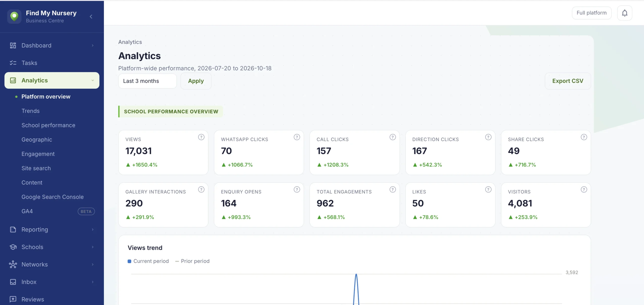644x305 pixels.
Task: Collapse the sidebar with the chevron arrow
Action: 91,17
